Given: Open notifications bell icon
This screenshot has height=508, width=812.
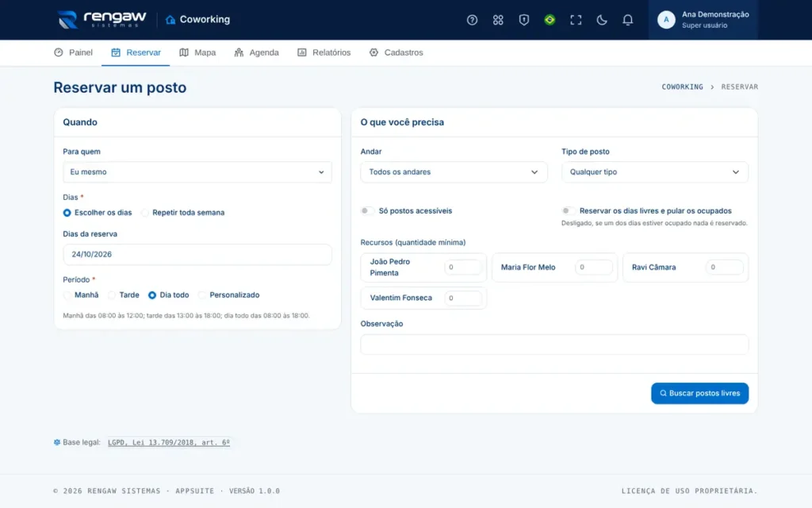Looking at the screenshot, I should [627, 20].
